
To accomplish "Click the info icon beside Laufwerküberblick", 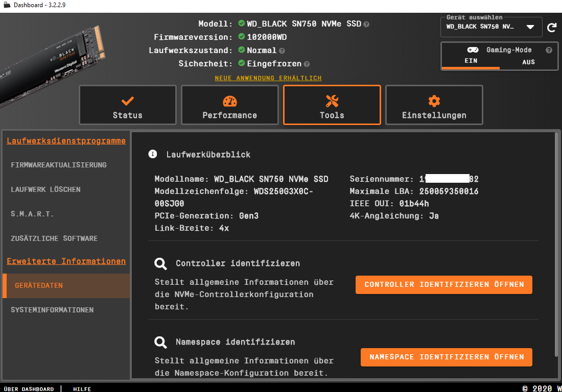I will [x=153, y=154].
